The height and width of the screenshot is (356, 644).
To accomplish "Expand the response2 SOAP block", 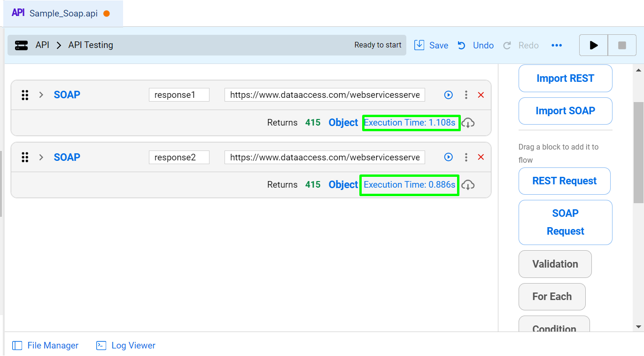I will (x=41, y=157).
